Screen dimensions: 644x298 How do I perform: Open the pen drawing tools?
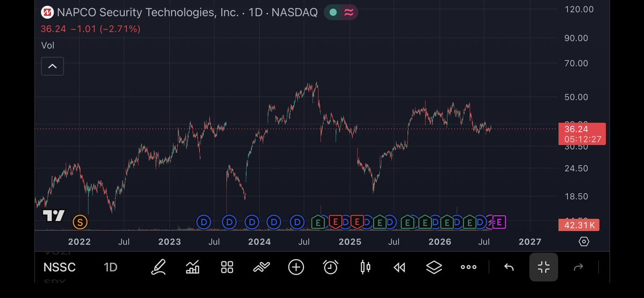158,267
